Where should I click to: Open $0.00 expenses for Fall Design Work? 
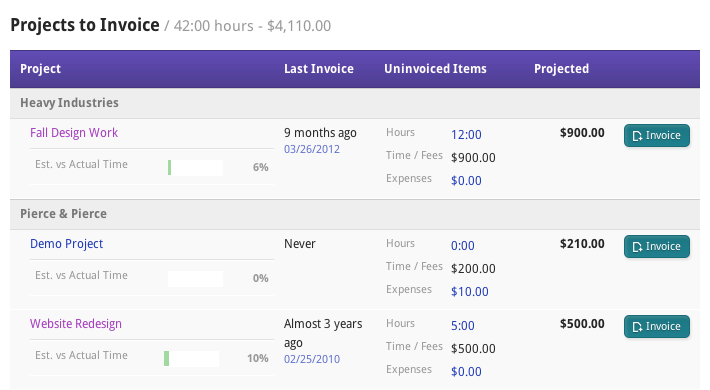tap(466, 181)
